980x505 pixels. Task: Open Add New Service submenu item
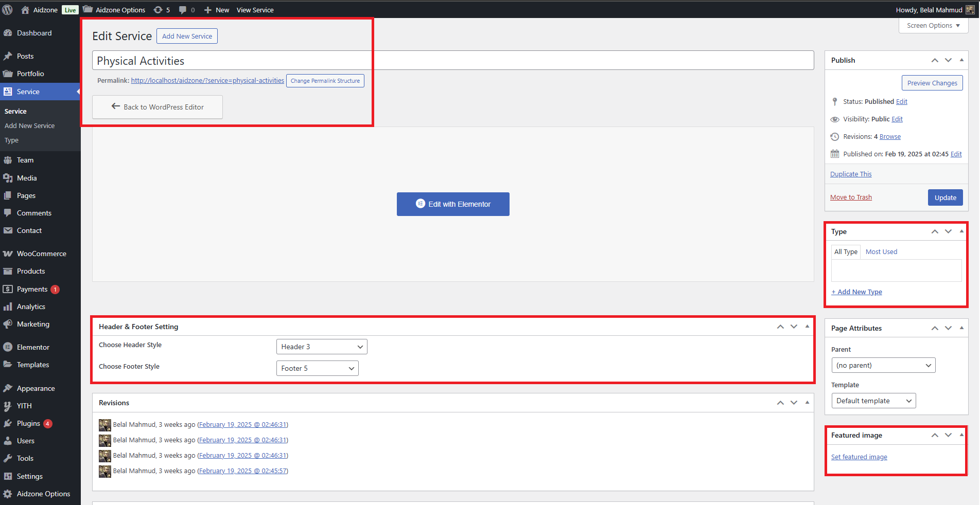coord(29,125)
